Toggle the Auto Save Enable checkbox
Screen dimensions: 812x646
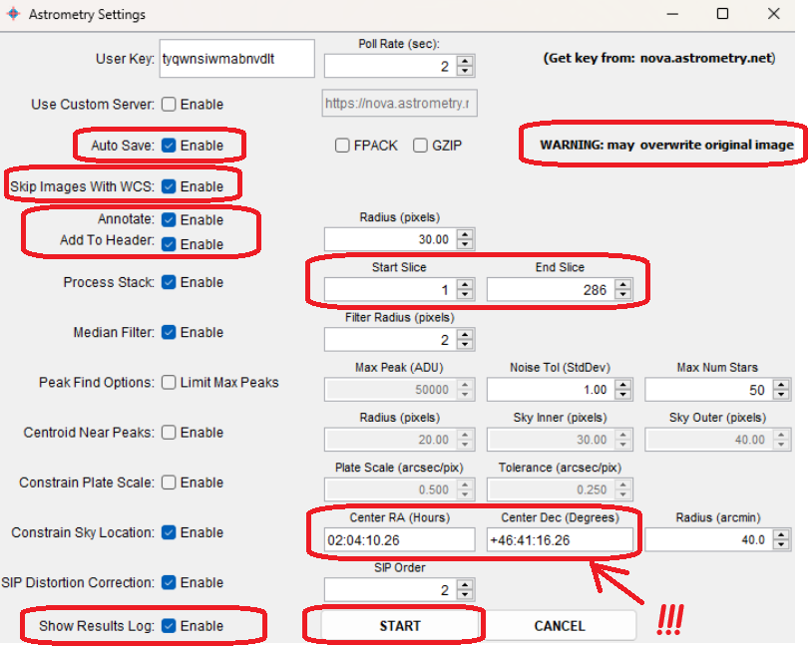(170, 146)
